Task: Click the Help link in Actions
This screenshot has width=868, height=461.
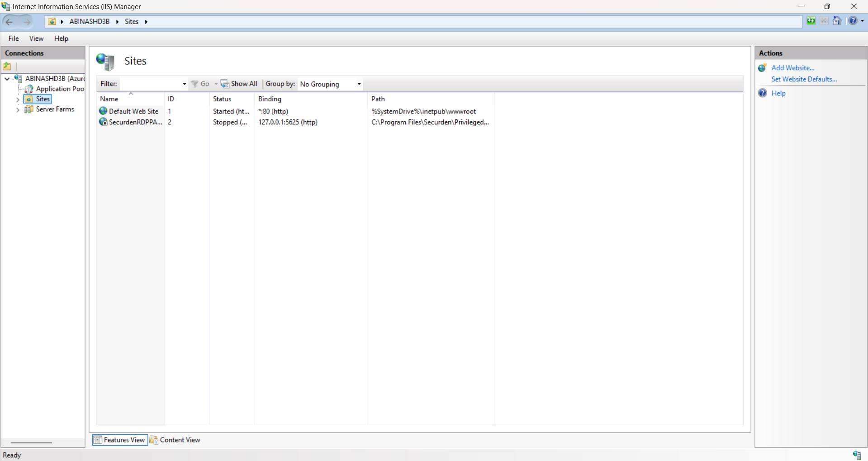Action: pos(778,93)
